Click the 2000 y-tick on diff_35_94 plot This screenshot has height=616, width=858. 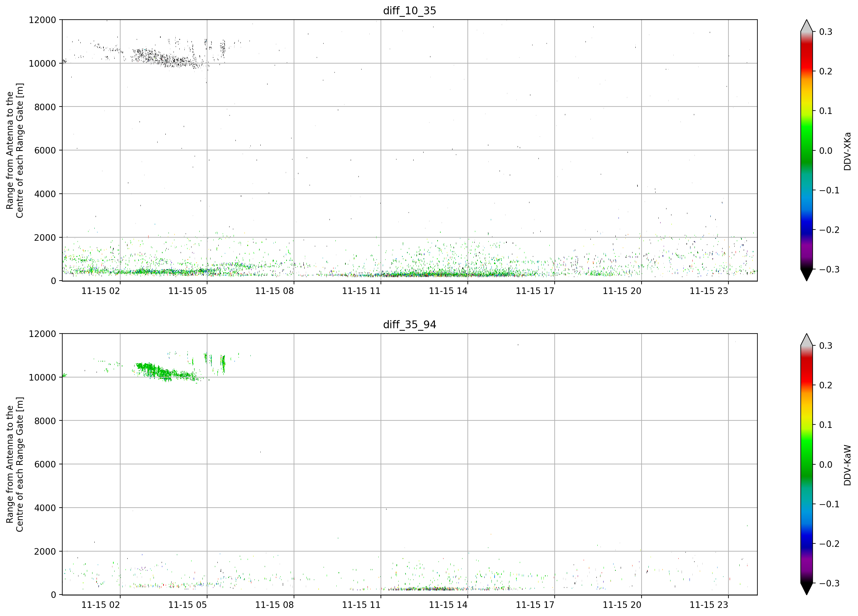click(x=45, y=551)
